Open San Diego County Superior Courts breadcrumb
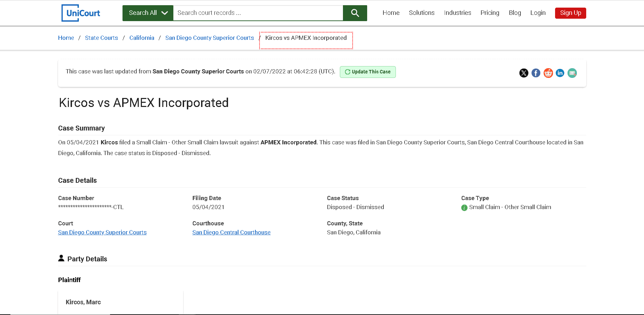Image resolution: width=644 pixels, height=315 pixels. [210, 38]
